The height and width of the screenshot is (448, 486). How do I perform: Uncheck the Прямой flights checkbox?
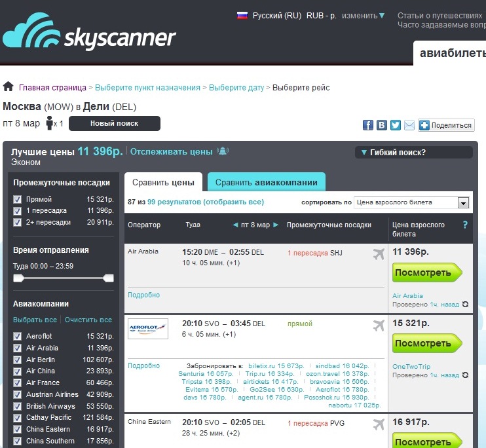click(x=18, y=199)
